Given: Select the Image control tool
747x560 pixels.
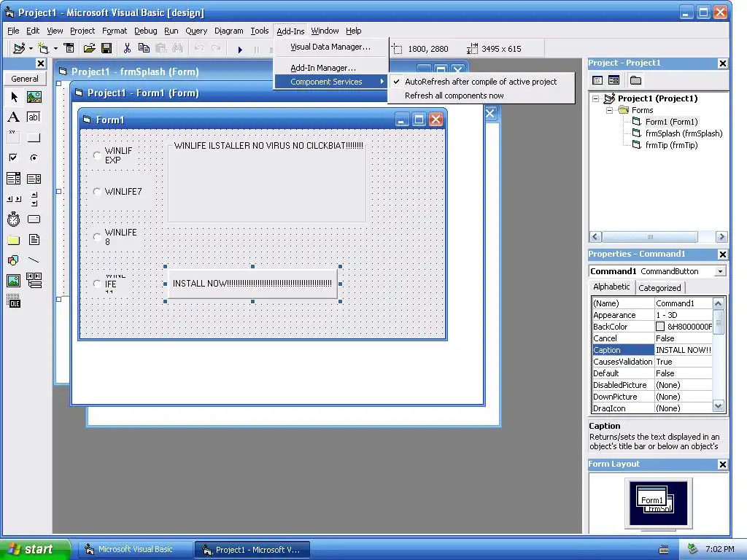Looking at the screenshot, I should click(x=14, y=281).
